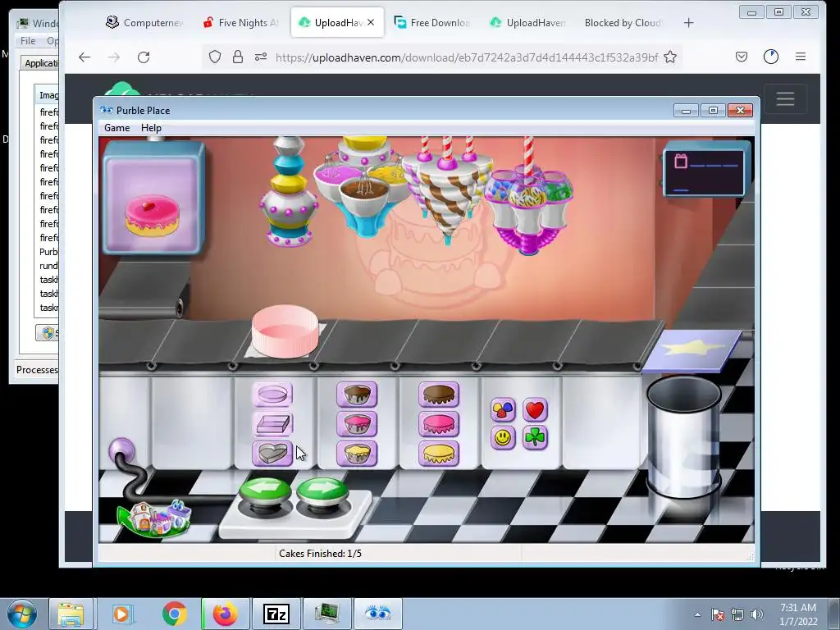The height and width of the screenshot is (630, 840).
Task: Show hidden system tray icons
Action: [697, 614]
